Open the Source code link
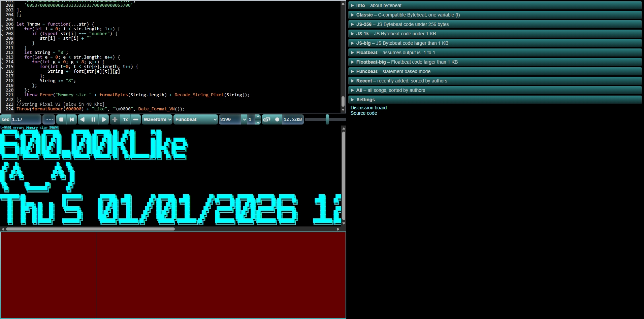This screenshot has height=319, width=644. click(x=364, y=113)
